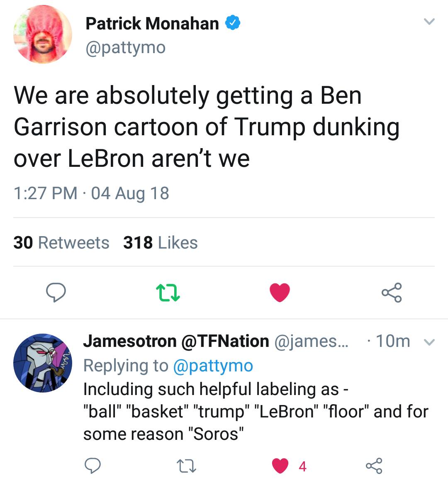Click the share icon on Patrick's tweet

pyautogui.click(x=391, y=293)
